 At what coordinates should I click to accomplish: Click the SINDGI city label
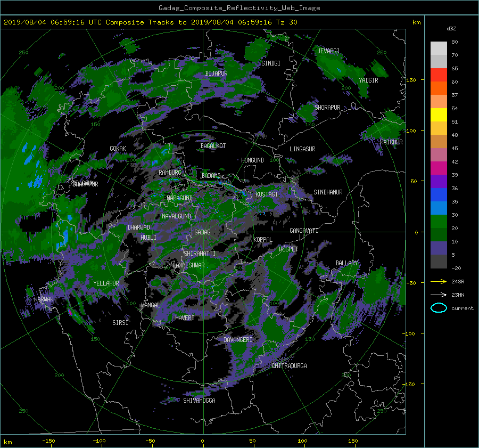pos(271,63)
